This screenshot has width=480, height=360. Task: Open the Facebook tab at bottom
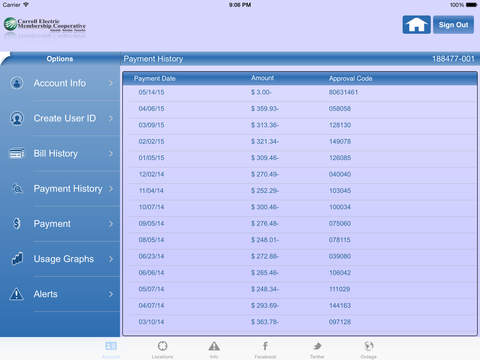point(265,349)
